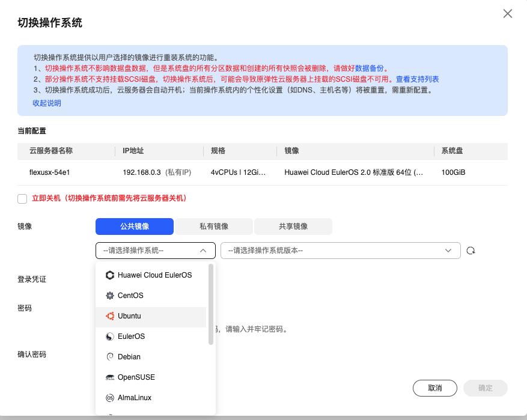The height and width of the screenshot is (420, 527).
Task: Choose CentOS from the OS list
Action: (x=151, y=296)
